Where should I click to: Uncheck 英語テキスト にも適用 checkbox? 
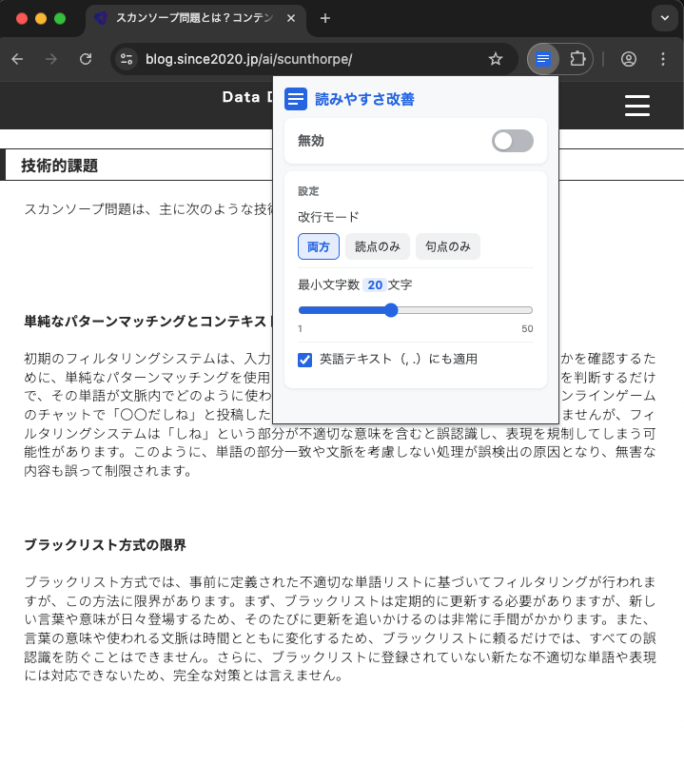coord(305,360)
